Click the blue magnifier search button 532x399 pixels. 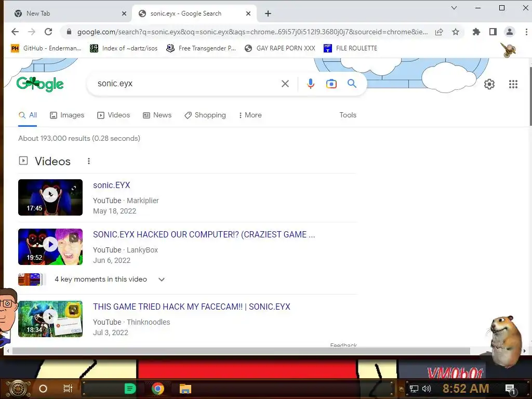(352, 84)
